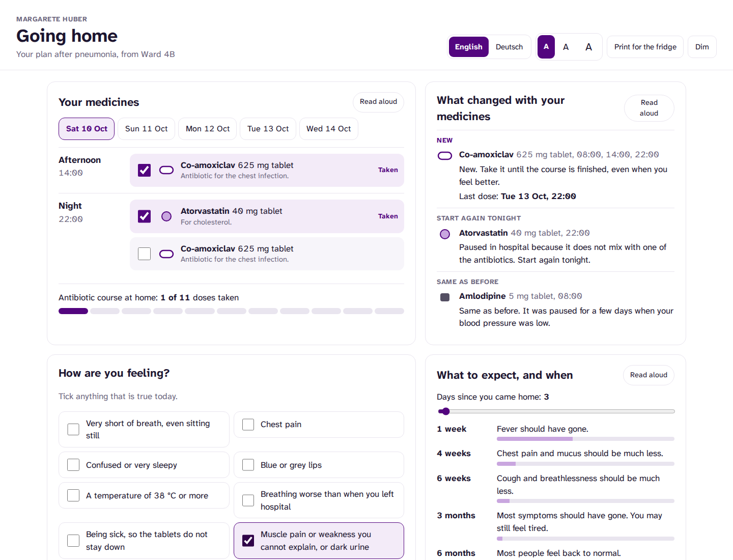Screen dimensions: 733x560
Task: Tick the Chest pain checkbox
Action: [248, 425]
